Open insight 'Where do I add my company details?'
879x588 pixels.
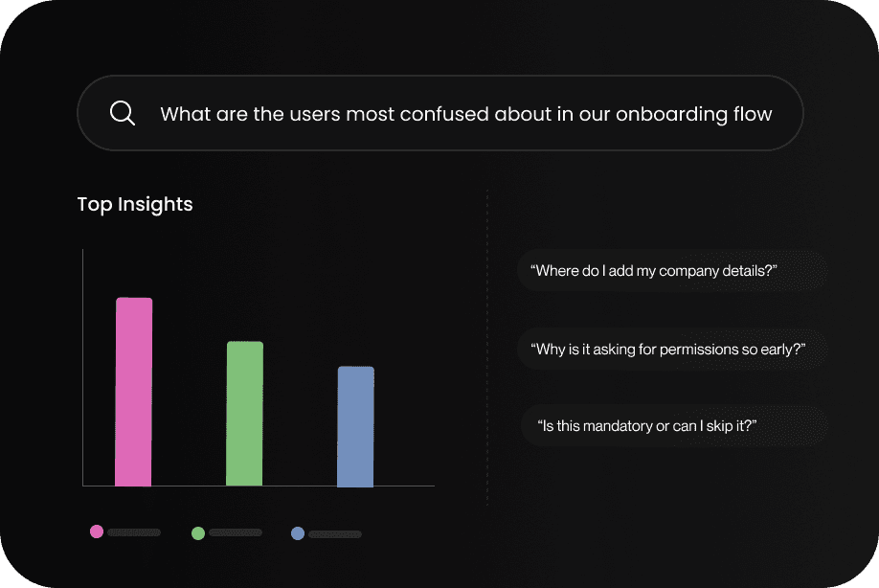click(x=672, y=270)
